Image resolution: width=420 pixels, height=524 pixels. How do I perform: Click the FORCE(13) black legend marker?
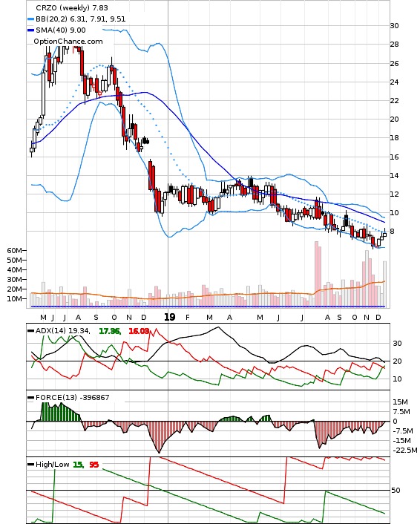pyautogui.click(x=30, y=398)
